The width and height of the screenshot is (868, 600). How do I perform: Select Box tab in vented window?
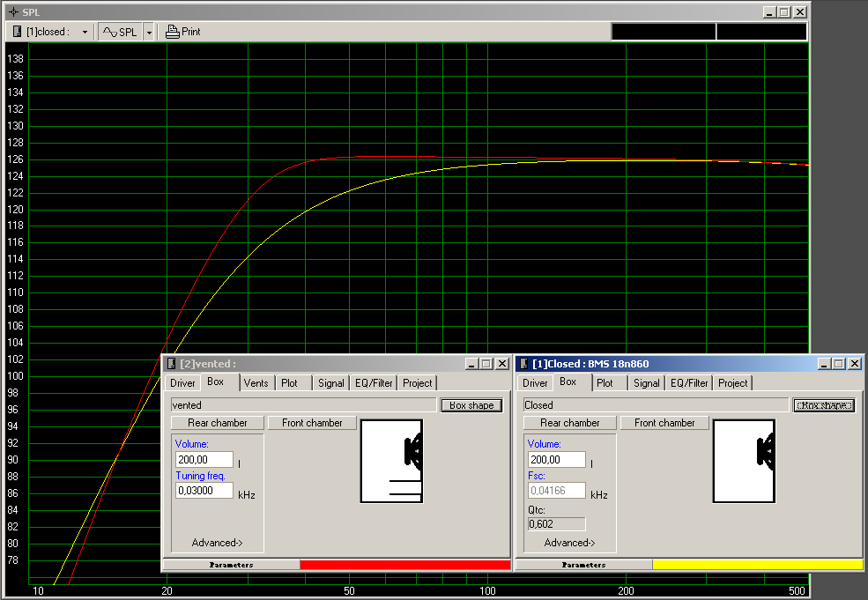click(216, 381)
